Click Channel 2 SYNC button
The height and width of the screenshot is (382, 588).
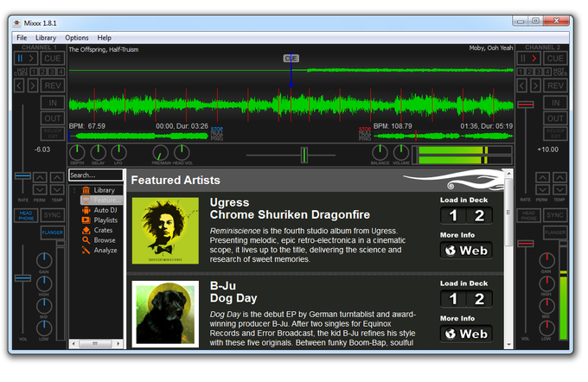pos(554,215)
